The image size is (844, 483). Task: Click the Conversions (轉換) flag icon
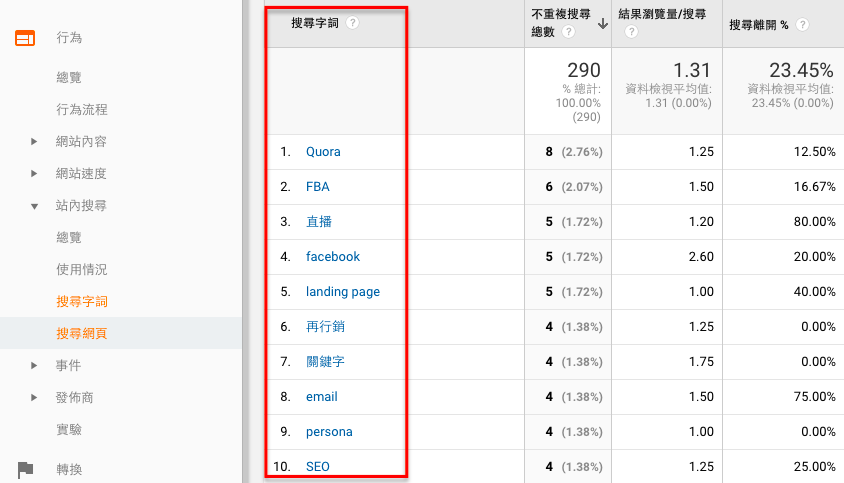(25, 469)
